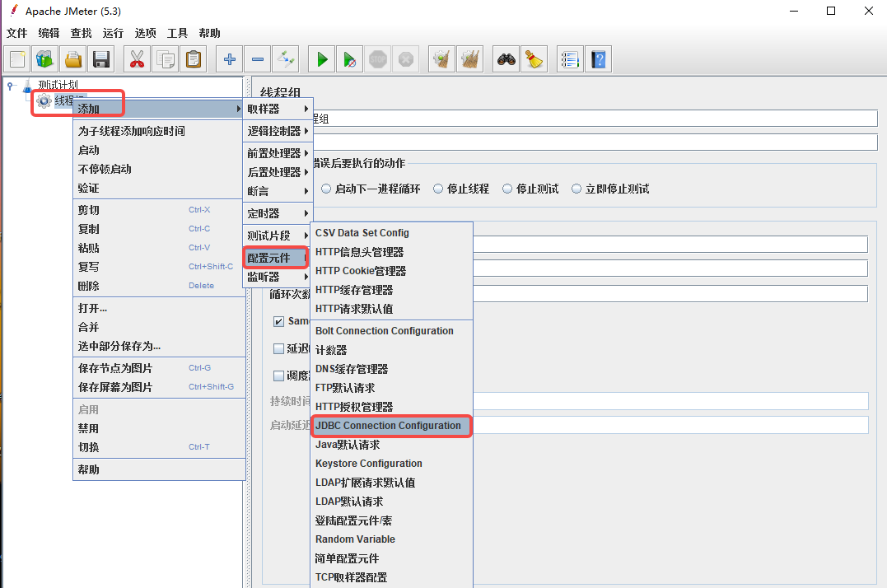Click the Save (floppy disk) toolbar icon
887x588 pixels.
[101, 59]
